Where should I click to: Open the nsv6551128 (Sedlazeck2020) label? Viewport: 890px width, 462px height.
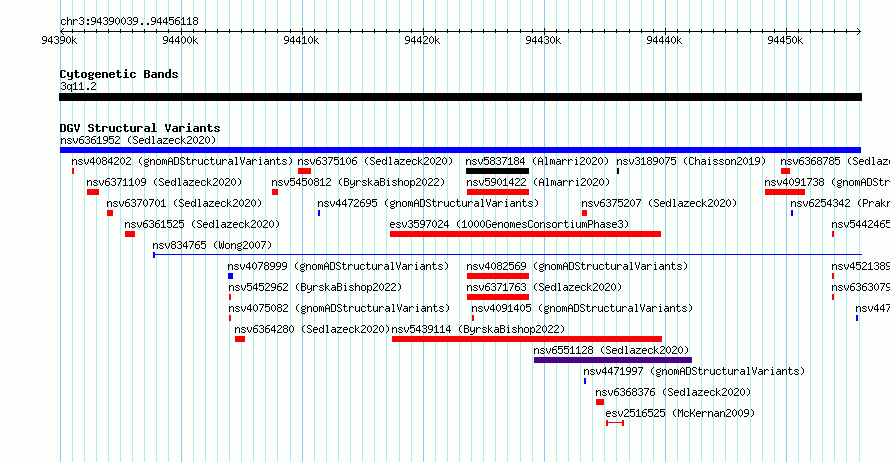(x=611, y=350)
